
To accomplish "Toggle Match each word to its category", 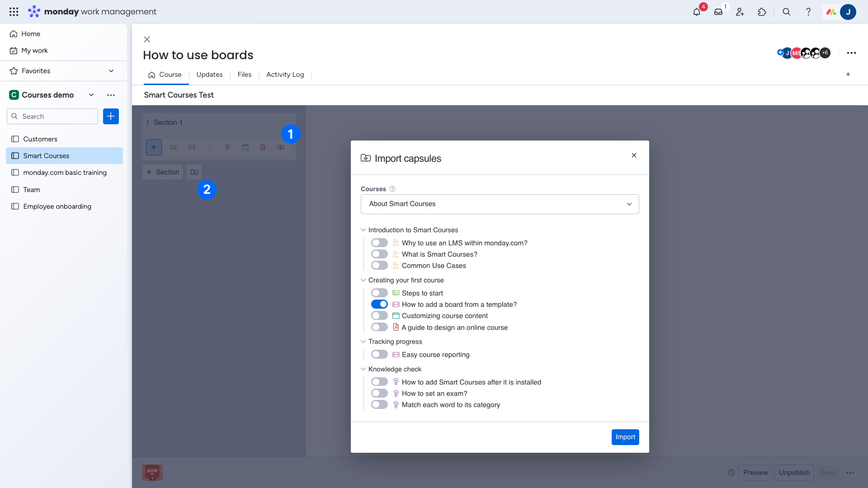I will [379, 404].
